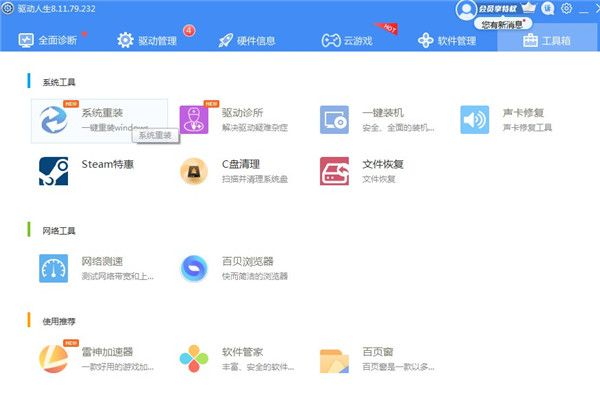Click the red 4 notification badge

point(189,30)
